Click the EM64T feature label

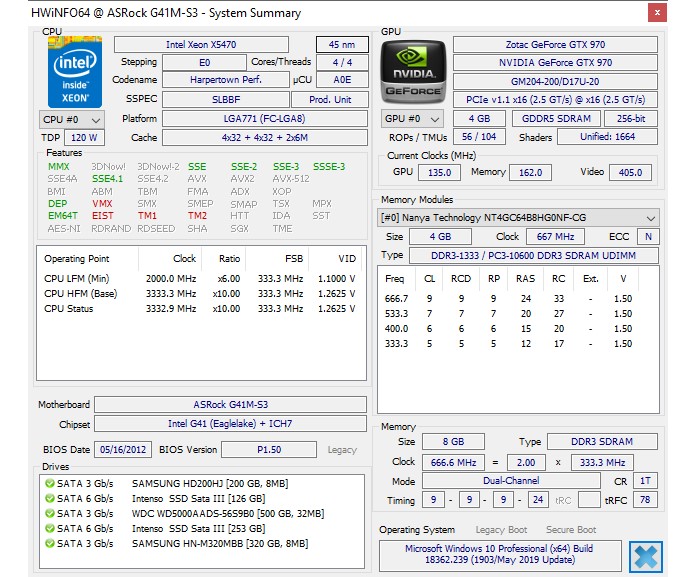click(63, 216)
